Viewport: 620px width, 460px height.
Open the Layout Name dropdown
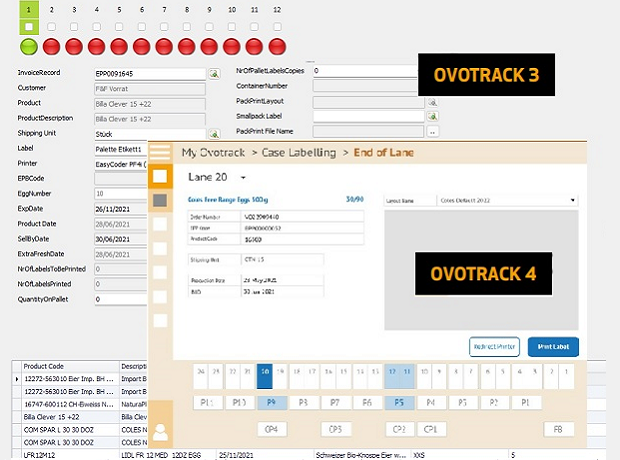tap(571, 199)
